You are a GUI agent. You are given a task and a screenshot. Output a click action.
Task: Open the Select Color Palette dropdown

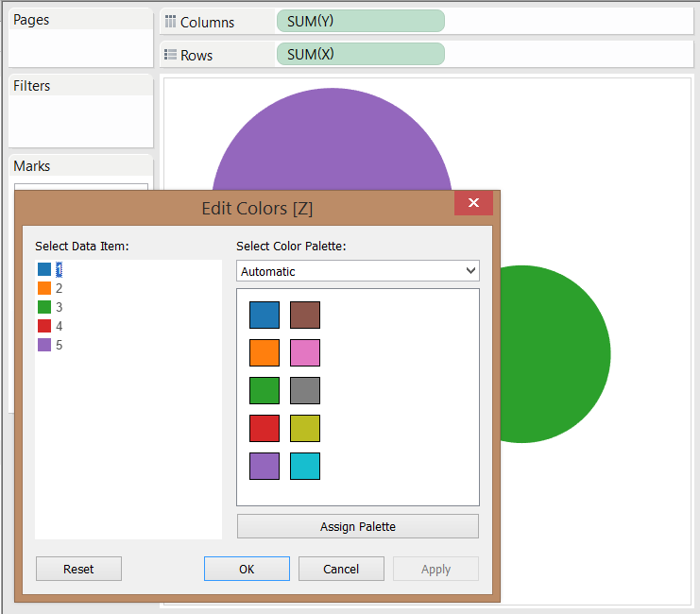pos(358,271)
